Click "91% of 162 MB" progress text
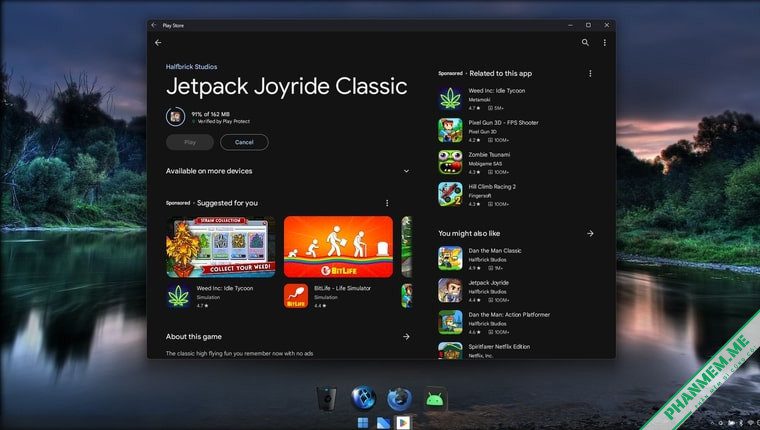The width and height of the screenshot is (760, 430). click(x=210, y=114)
